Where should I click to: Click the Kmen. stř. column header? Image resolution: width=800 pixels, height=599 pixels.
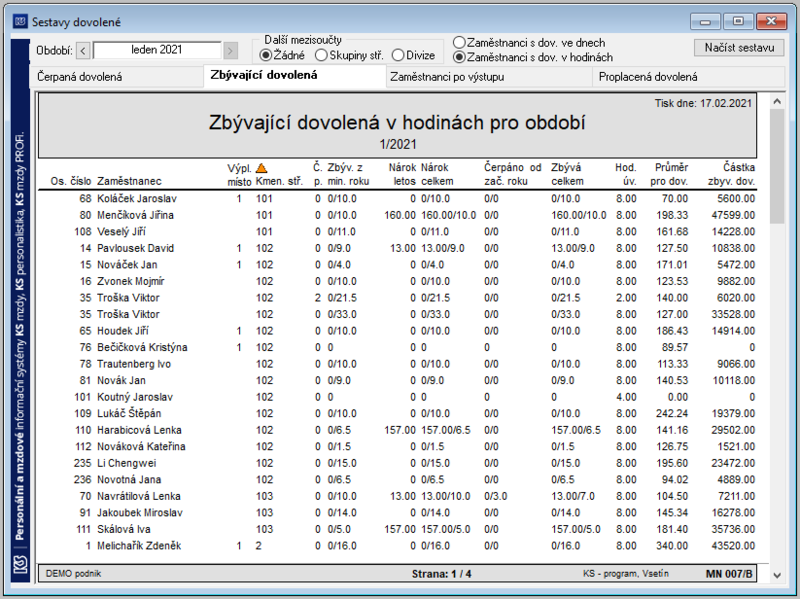(x=279, y=181)
